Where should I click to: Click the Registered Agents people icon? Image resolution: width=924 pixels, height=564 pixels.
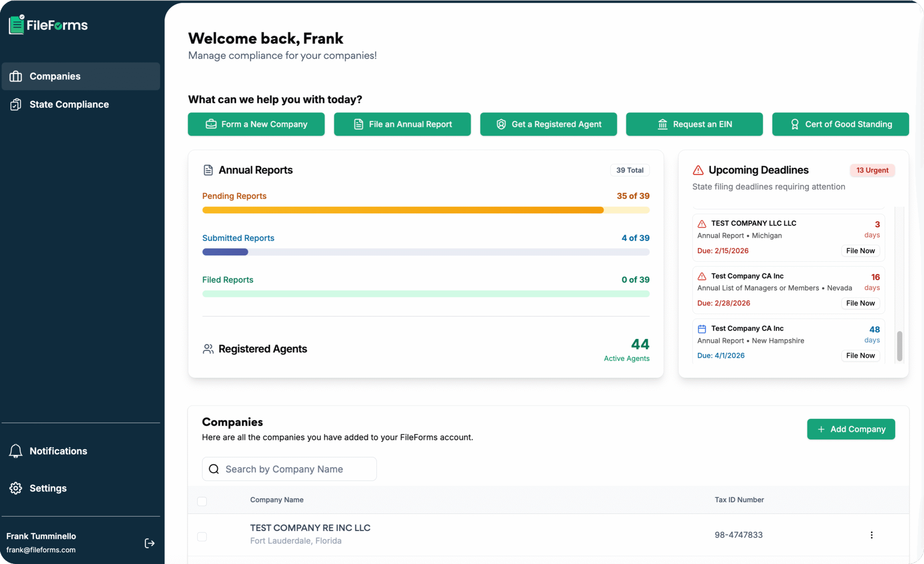click(208, 348)
